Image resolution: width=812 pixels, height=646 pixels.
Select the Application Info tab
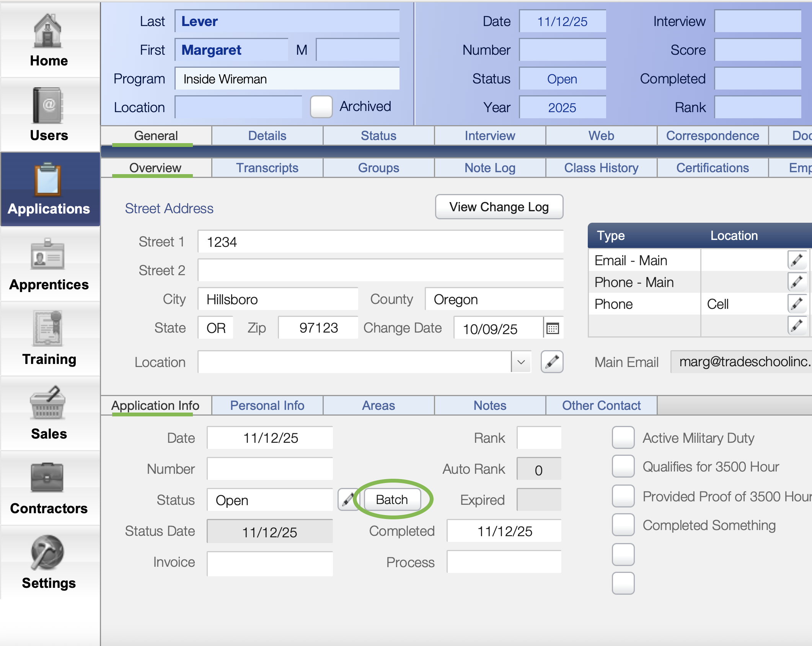[x=156, y=406]
